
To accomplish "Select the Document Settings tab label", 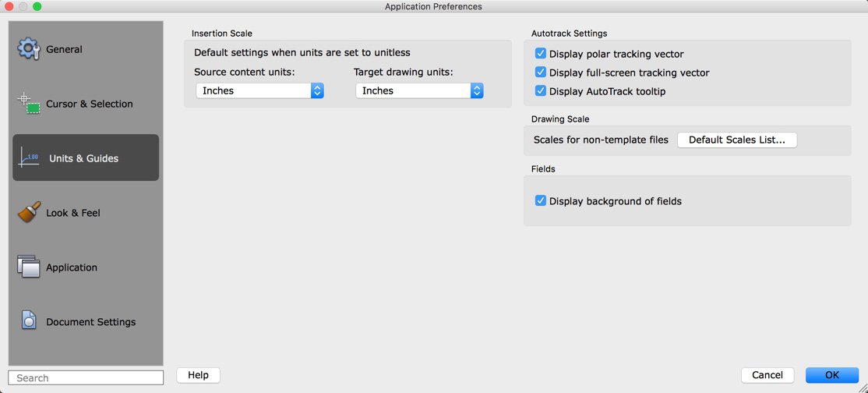I will coord(90,322).
